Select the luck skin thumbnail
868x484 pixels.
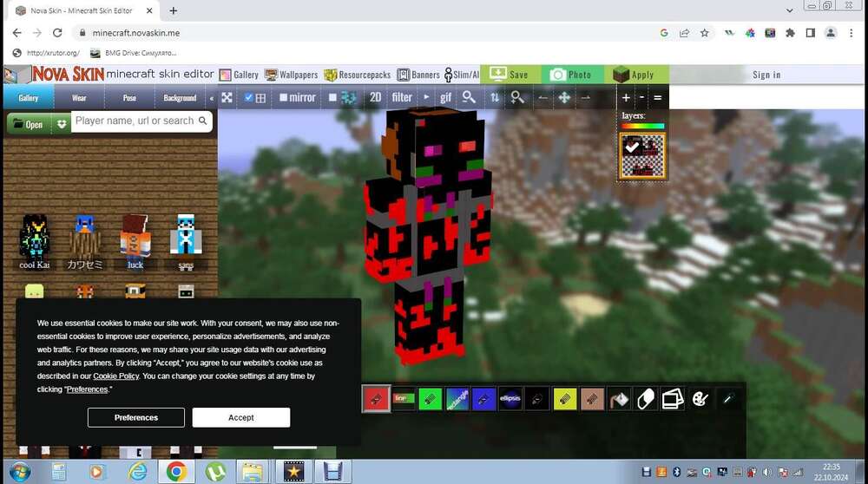(135, 242)
